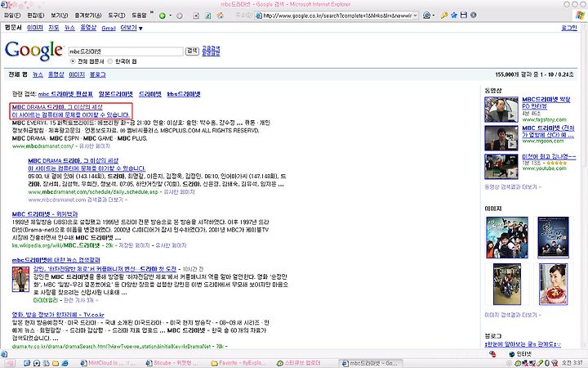Open the 보기(V) menu
This screenshot has width=588, height=368.
pos(60,16)
